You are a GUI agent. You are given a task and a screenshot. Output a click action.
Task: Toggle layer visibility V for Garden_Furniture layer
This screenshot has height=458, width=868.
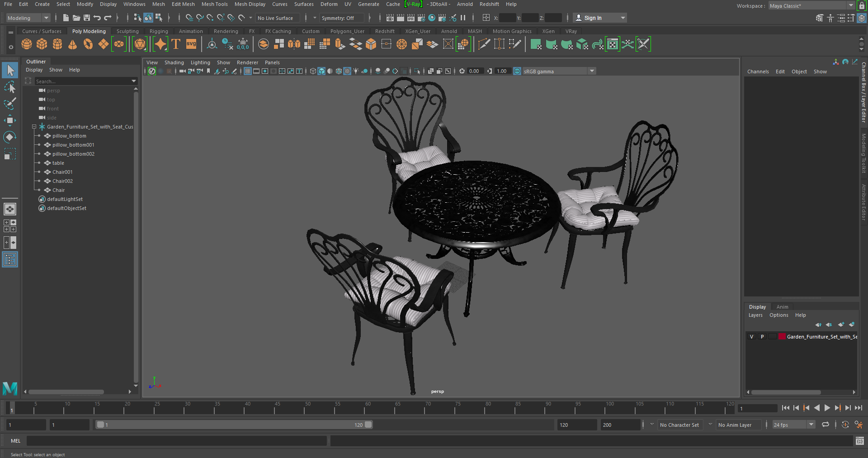[x=751, y=337]
